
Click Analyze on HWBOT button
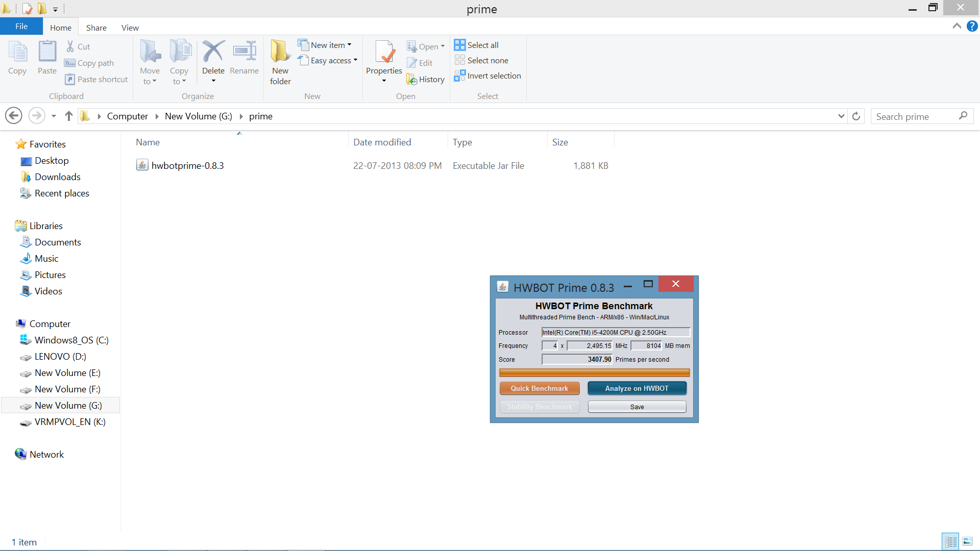(637, 388)
